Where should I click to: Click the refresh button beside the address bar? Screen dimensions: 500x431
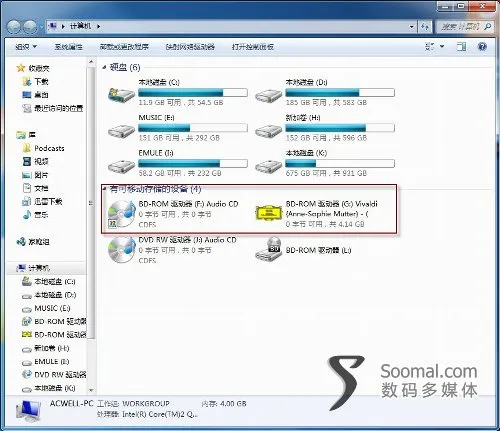[425, 26]
